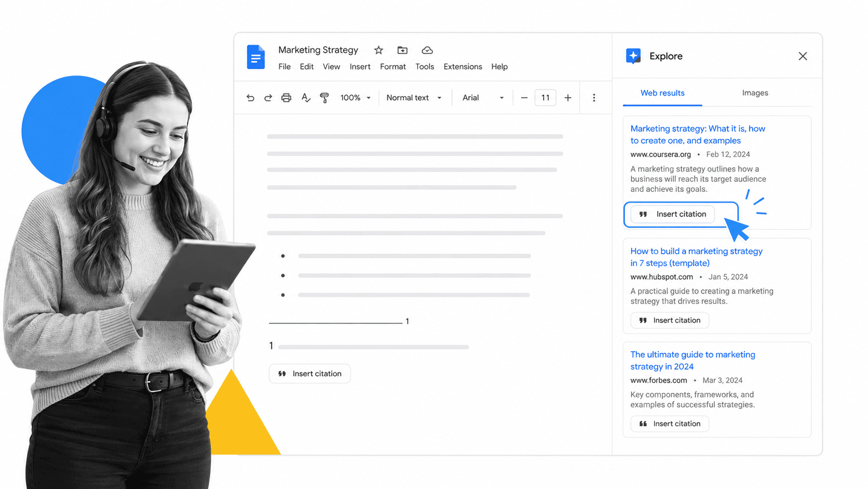The image size is (868, 489).
Task: Open the Format menu
Action: point(393,67)
